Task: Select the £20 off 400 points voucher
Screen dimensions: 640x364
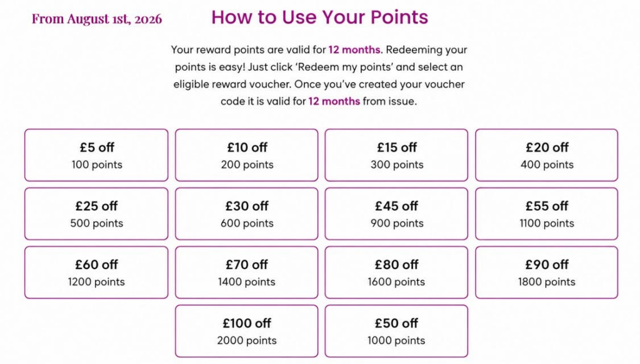Action: [x=546, y=155]
